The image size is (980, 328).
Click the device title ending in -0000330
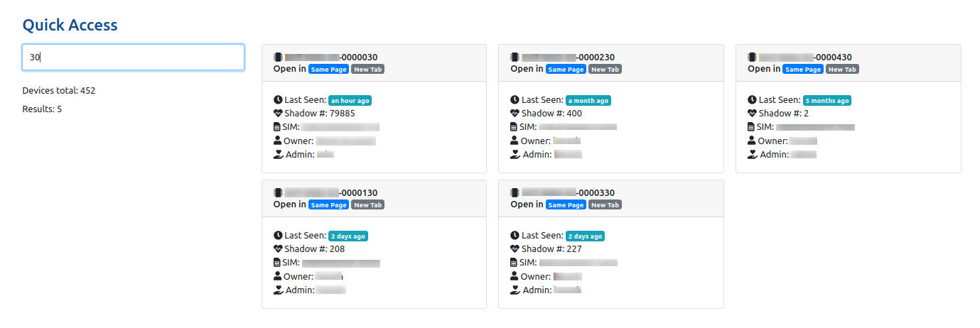point(568,193)
